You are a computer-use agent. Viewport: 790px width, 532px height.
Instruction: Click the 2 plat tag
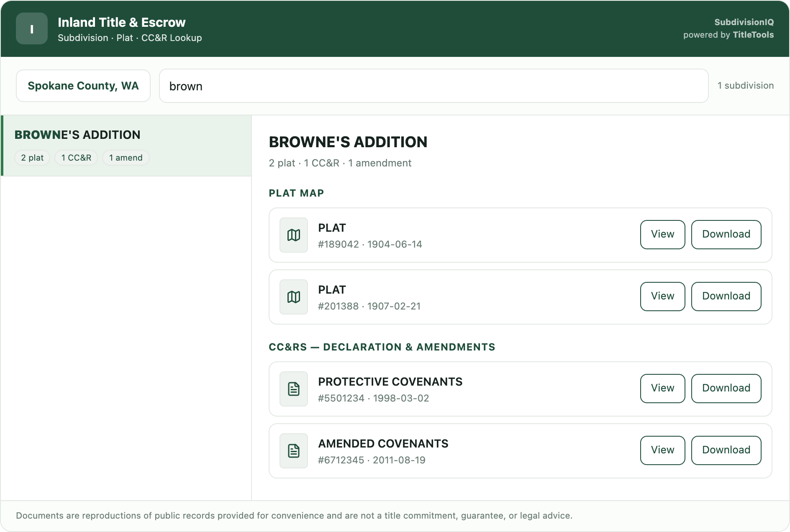32,158
